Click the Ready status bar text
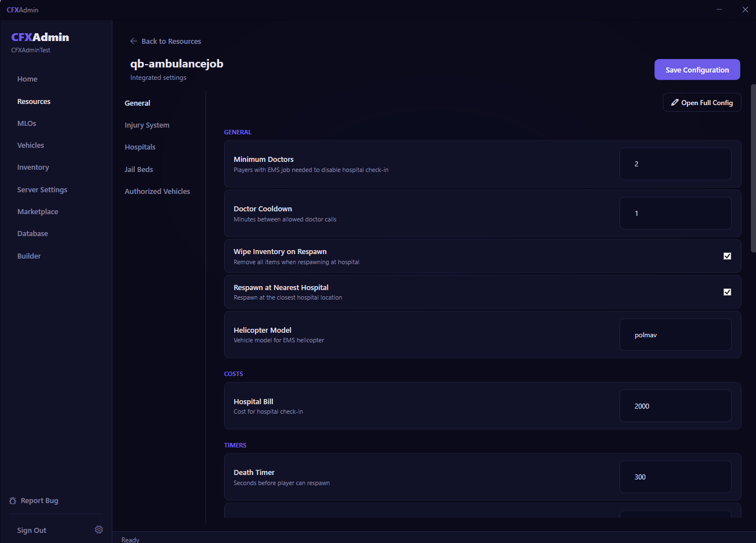Image resolution: width=756 pixels, height=543 pixels. pos(130,540)
